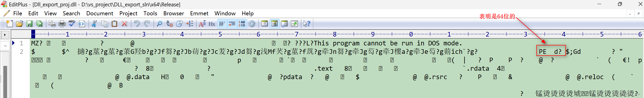Run the ABC spell check icon
This screenshot has width=644, height=98.
tap(72, 24)
